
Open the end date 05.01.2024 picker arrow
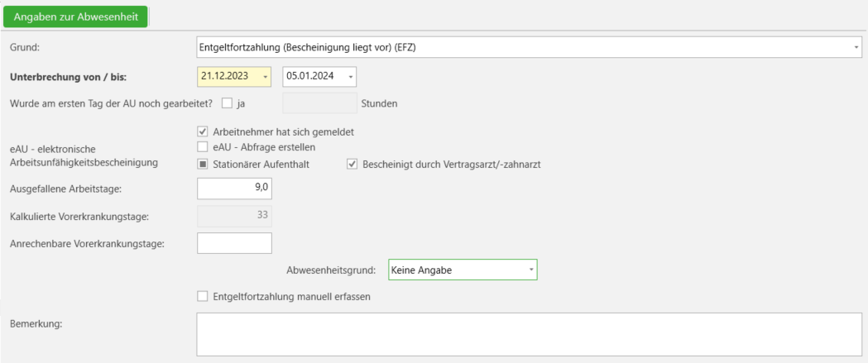pyautogui.click(x=351, y=76)
